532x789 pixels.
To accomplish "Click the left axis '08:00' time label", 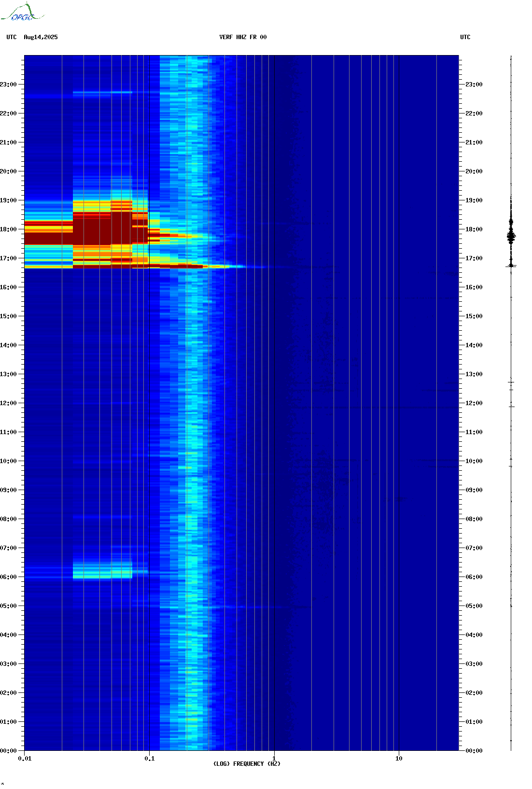I will (8, 519).
